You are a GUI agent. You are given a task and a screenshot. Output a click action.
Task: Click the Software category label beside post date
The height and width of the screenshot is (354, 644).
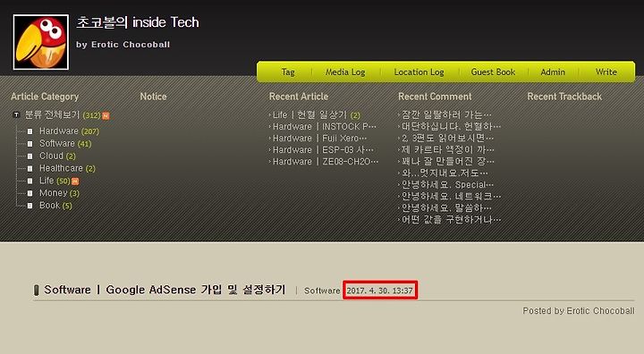pyautogui.click(x=322, y=291)
